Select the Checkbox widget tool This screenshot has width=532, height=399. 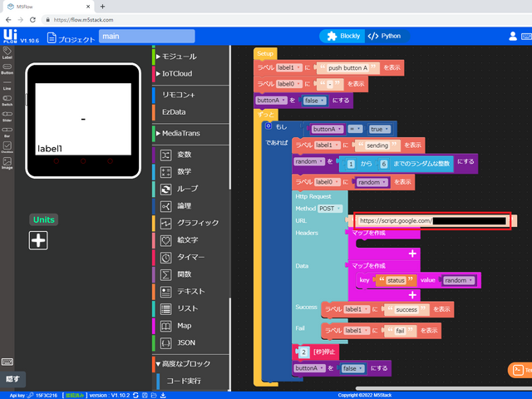tap(7, 147)
